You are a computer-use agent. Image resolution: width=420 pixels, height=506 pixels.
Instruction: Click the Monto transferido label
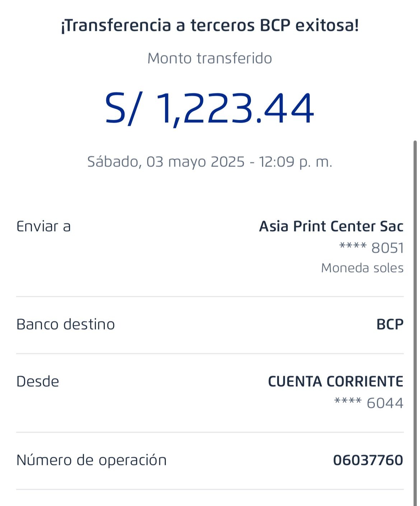210,58
